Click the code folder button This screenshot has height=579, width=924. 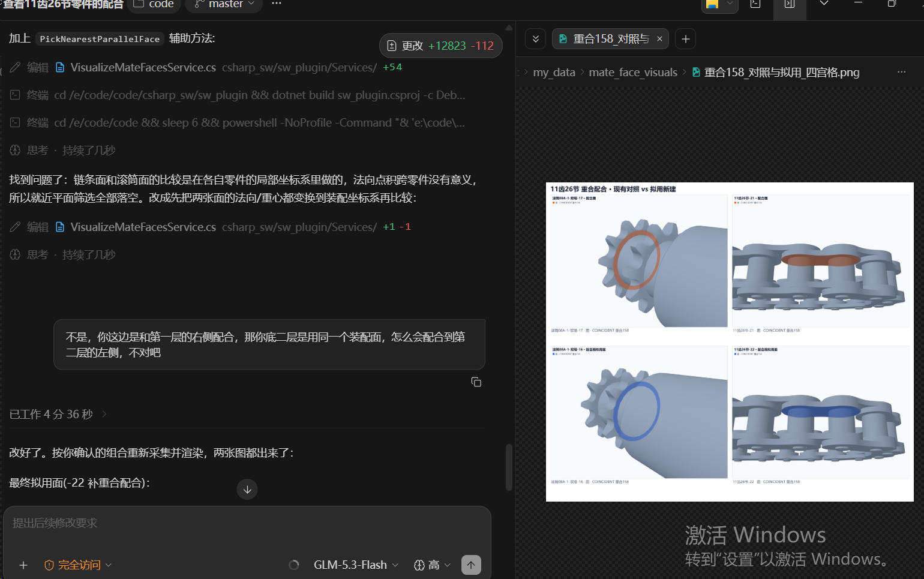[154, 4]
